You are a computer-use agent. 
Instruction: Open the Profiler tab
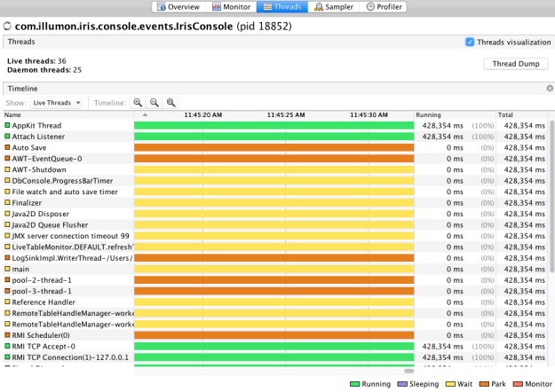387,6
